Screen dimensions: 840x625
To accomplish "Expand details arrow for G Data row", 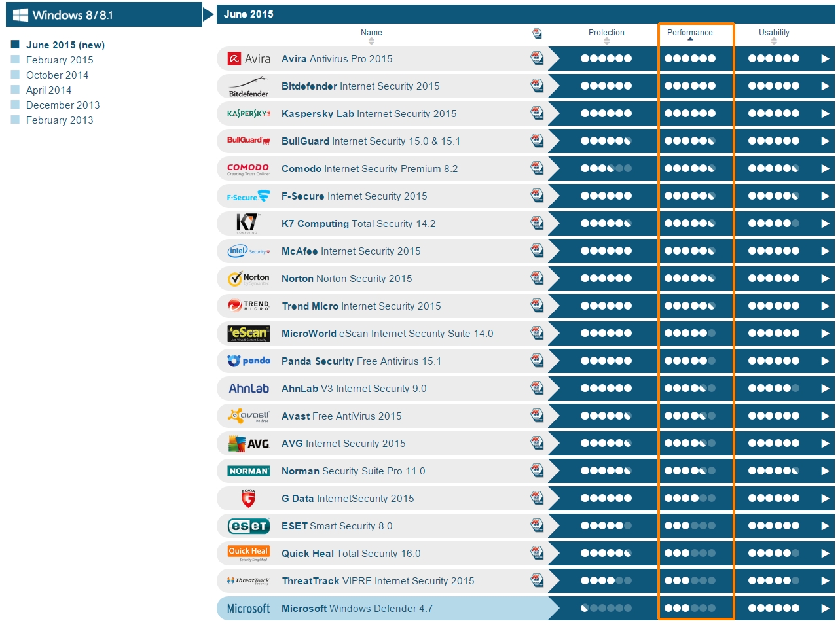I will pyautogui.click(x=825, y=499).
